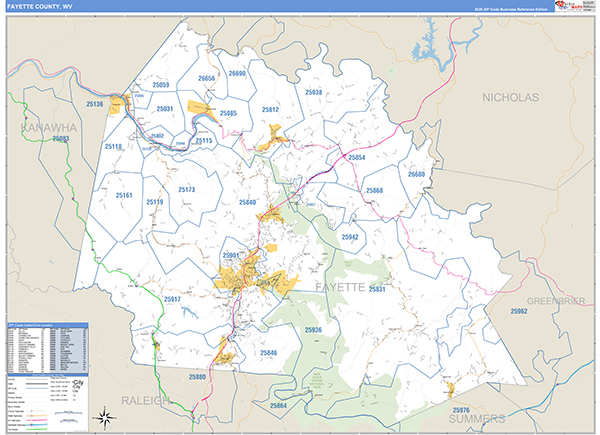
Task: Select the ZIP code label 25901
Action: pos(231,256)
